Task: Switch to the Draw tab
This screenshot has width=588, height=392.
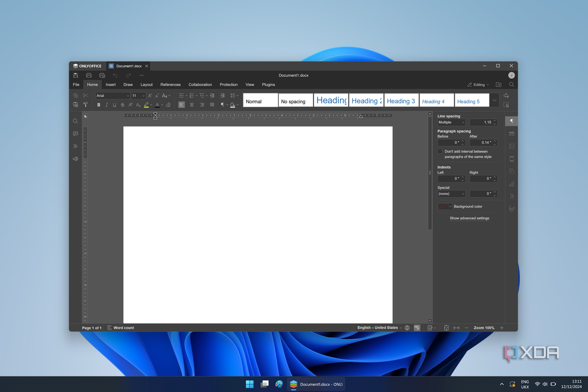Action: pyautogui.click(x=128, y=85)
